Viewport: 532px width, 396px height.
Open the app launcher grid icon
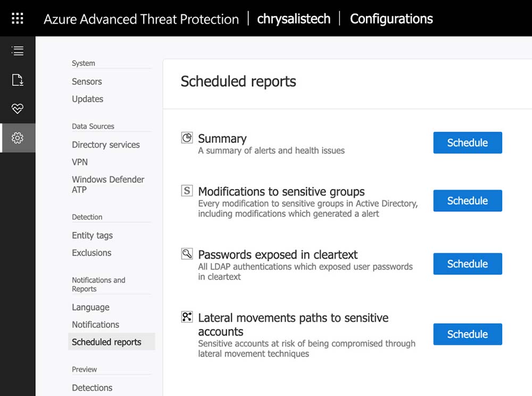tap(18, 19)
